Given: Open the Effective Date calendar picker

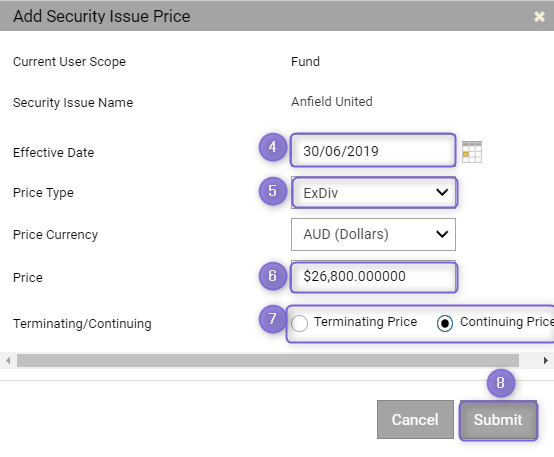Looking at the screenshot, I should pos(472,152).
